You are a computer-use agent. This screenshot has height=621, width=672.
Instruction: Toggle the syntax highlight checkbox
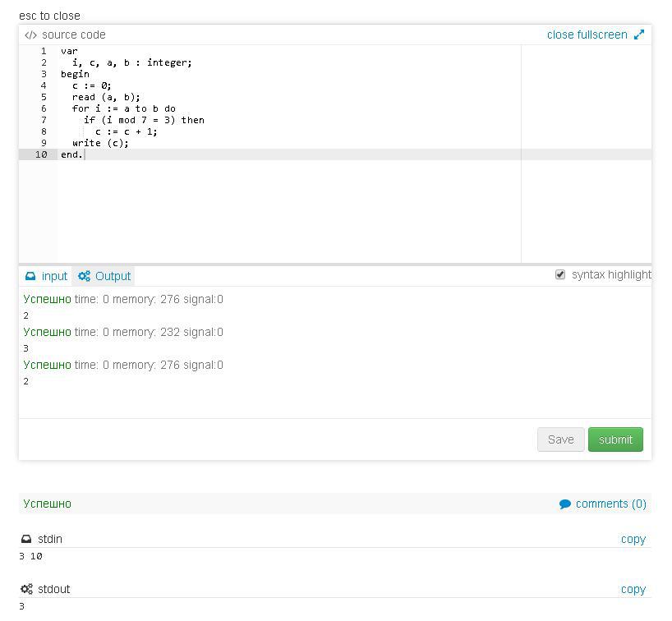560,274
